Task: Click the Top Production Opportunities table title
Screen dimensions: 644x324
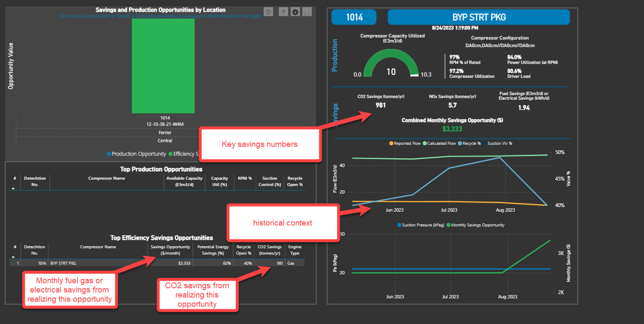Action: [161, 169]
